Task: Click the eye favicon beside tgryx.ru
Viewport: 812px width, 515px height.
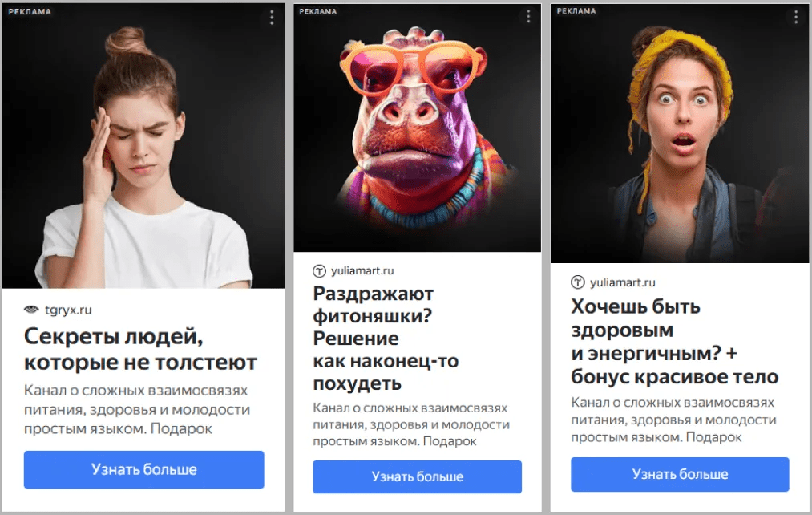Action: [31, 310]
